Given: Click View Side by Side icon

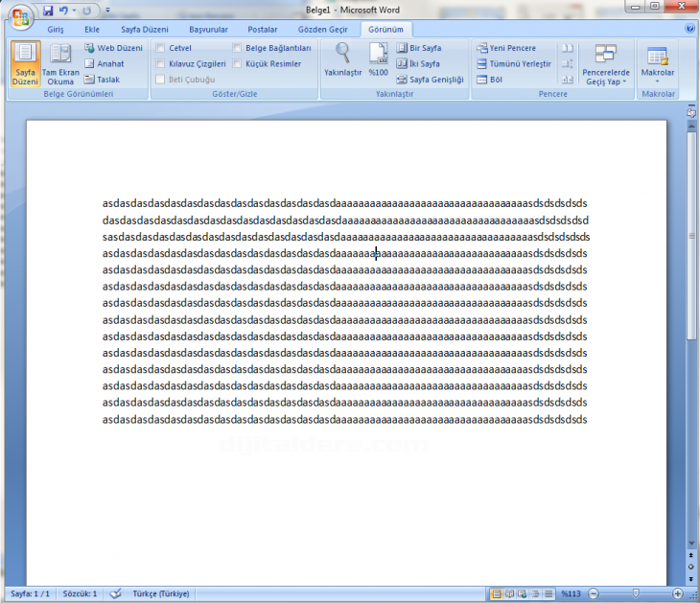Looking at the screenshot, I should (568, 48).
